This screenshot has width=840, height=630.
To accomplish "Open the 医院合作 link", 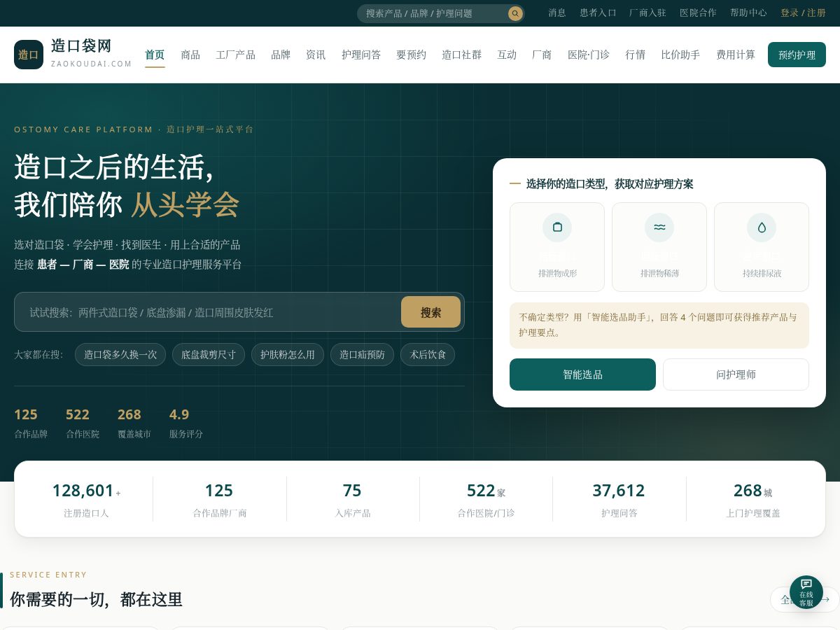I will [698, 13].
